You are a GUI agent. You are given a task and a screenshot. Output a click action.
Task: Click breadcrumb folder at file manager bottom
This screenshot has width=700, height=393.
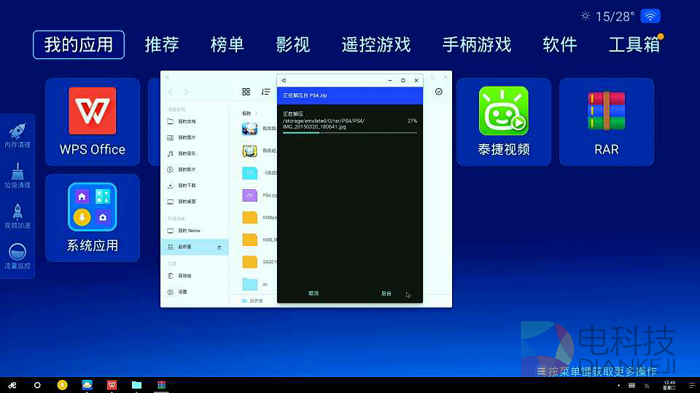(253, 301)
